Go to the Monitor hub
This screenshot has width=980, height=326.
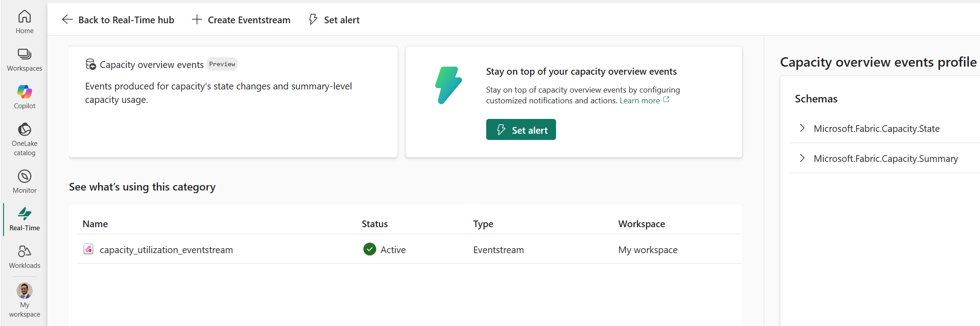click(x=25, y=181)
